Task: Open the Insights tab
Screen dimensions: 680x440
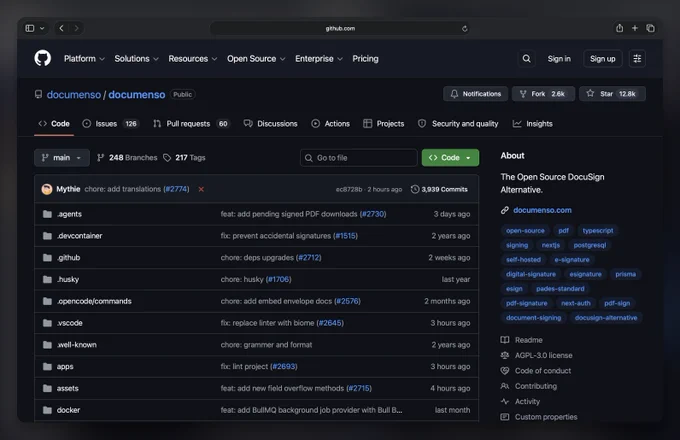Action: pyautogui.click(x=533, y=124)
